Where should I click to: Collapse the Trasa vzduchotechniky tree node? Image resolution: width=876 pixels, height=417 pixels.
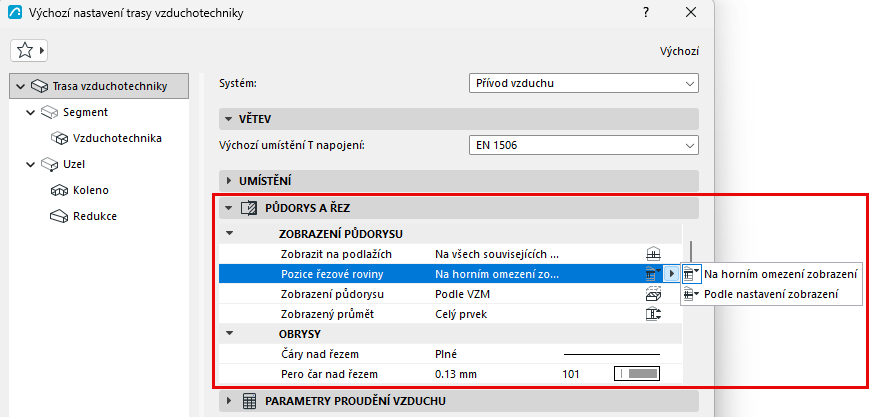pos(21,87)
